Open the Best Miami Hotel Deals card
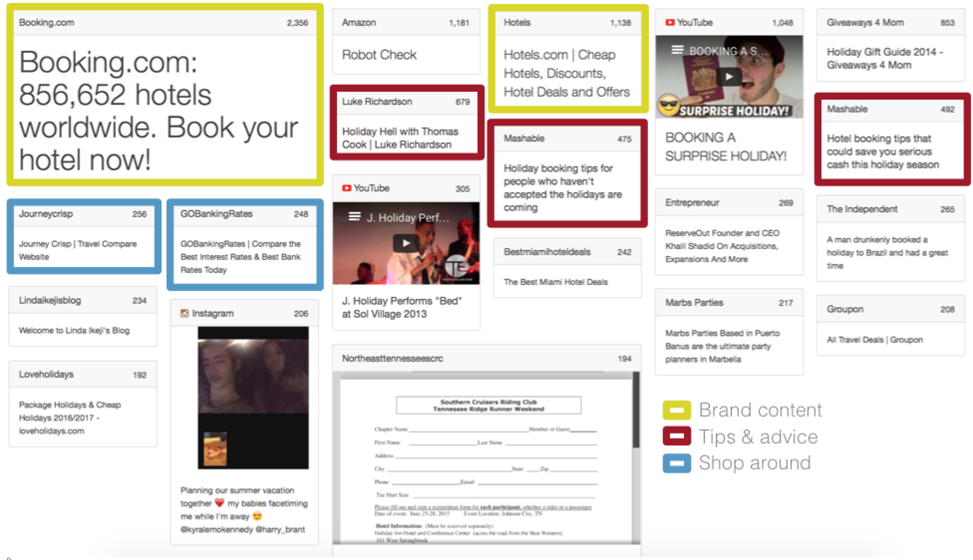This screenshot has height=560, width=973. 555,282
